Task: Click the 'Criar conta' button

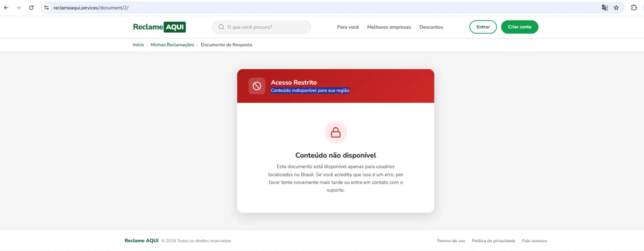Action: click(x=520, y=27)
